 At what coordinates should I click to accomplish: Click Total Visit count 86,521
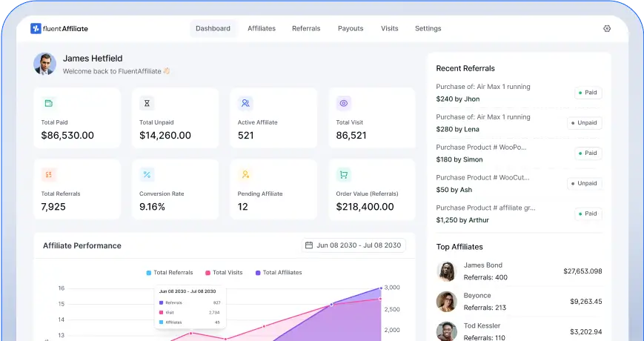click(x=351, y=135)
